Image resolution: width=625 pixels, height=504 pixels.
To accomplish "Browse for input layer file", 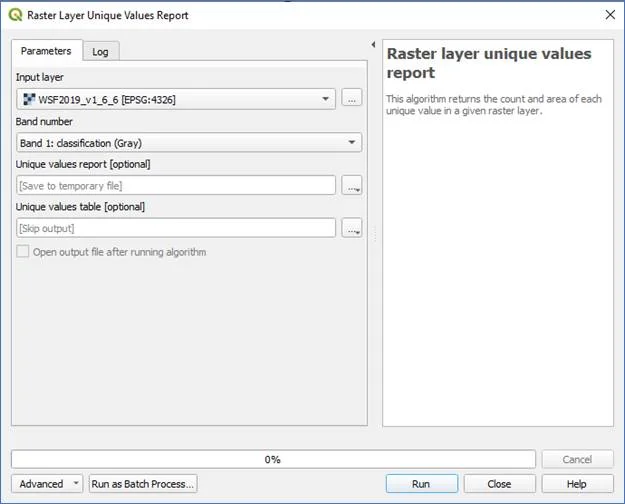I will click(351, 98).
